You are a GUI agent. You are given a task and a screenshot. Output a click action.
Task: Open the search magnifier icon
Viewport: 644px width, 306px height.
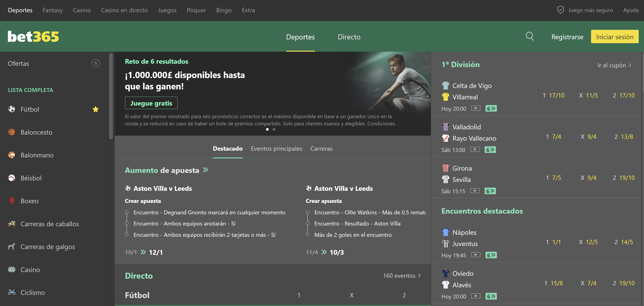click(529, 36)
